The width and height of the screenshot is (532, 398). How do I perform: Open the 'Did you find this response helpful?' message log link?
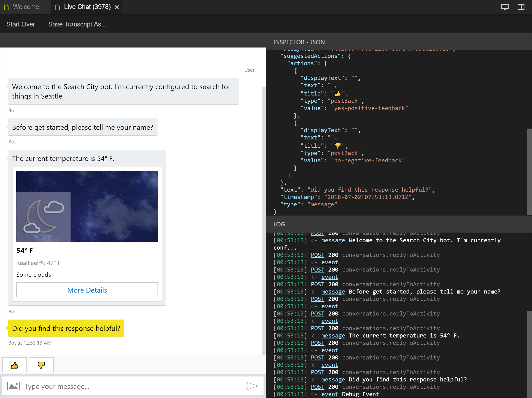[333, 380]
